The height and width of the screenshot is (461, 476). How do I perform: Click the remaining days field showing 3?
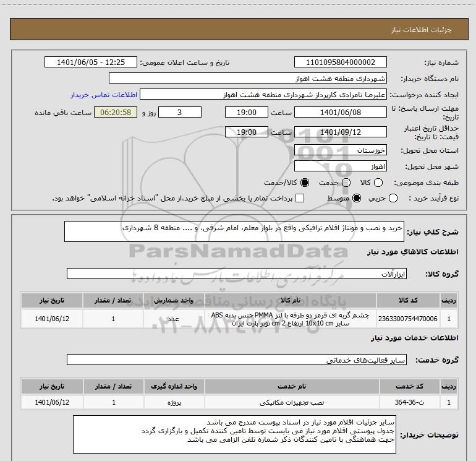pyautogui.click(x=180, y=113)
